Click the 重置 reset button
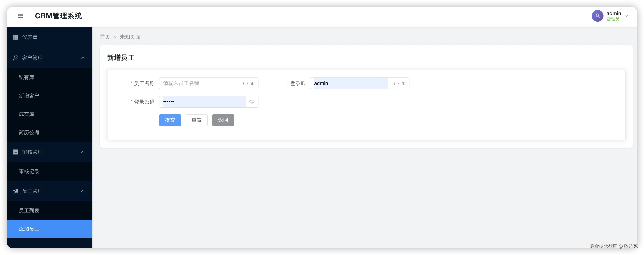This screenshot has height=255, width=644. [196, 120]
